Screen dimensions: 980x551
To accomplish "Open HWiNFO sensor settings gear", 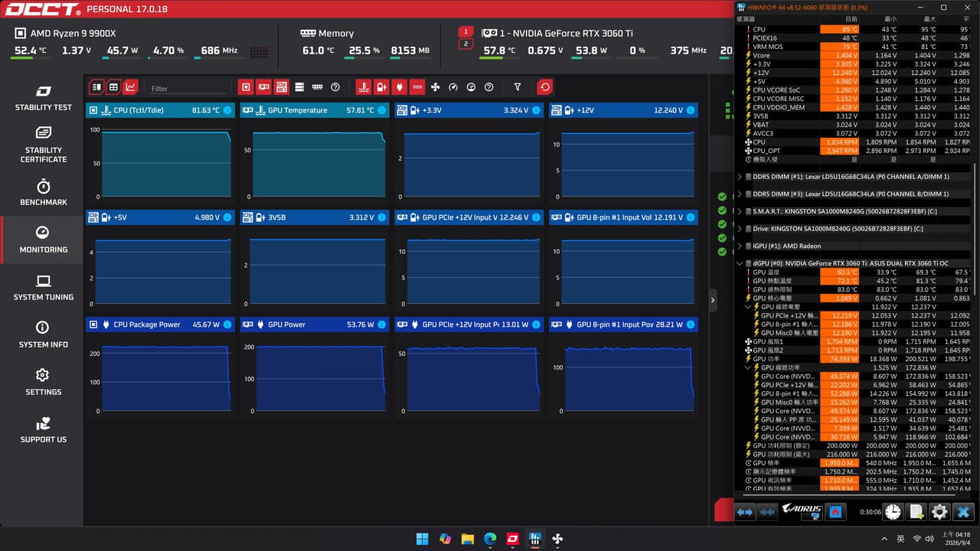I will [939, 512].
